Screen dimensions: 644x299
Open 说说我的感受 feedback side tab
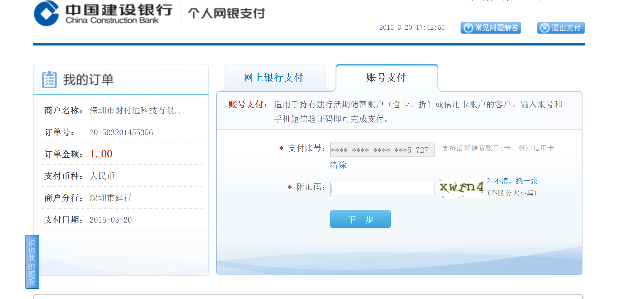point(32,262)
